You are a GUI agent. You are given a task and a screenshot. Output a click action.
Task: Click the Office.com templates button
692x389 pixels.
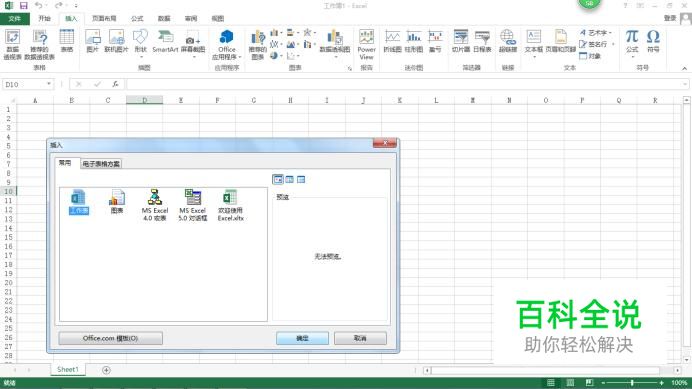pos(110,338)
